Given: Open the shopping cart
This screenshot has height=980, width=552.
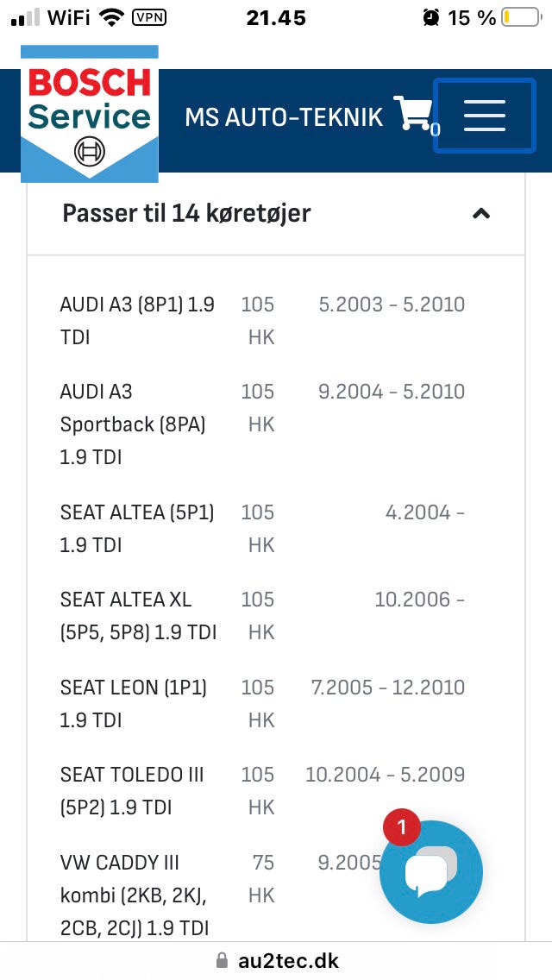Looking at the screenshot, I should [x=414, y=113].
